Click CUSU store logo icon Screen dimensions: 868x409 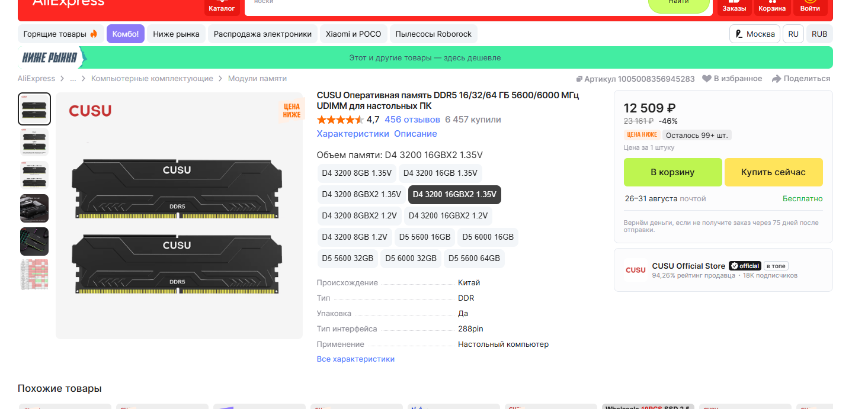coord(636,270)
